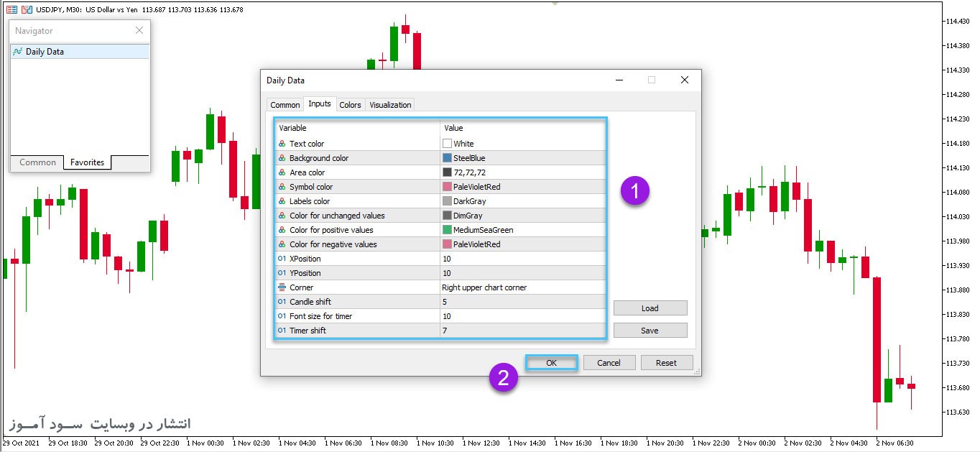Click the Cancel button
The height and width of the screenshot is (452, 980).
pyautogui.click(x=609, y=363)
